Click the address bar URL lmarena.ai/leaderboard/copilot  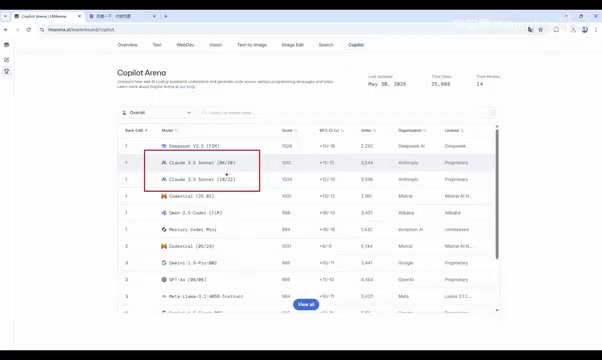tap(81, 30)
